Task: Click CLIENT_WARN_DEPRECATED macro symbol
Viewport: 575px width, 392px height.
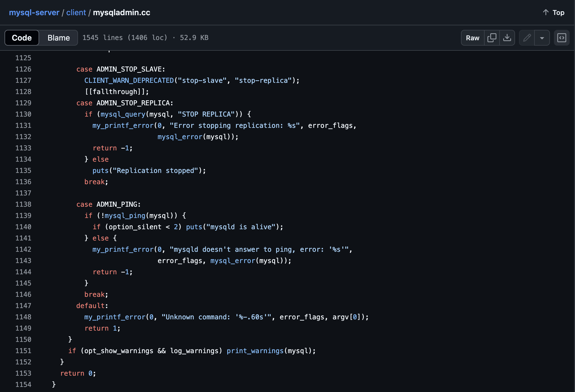Action: click(129, 81)
